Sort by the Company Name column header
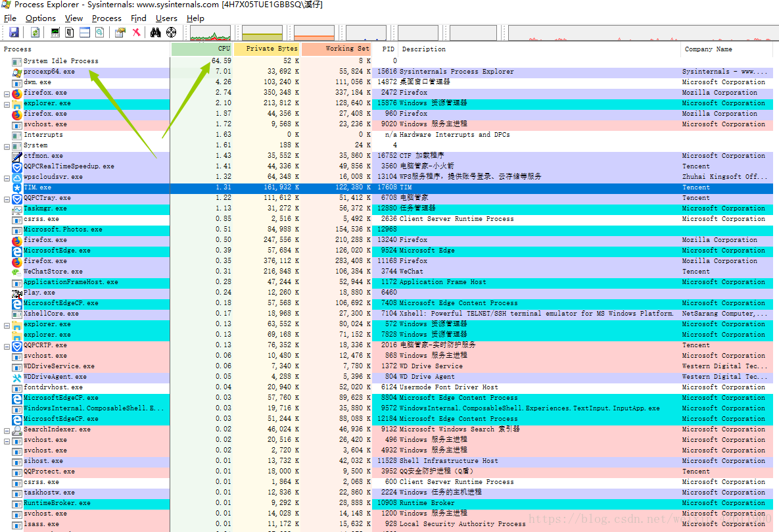Screen dimensions: 779x532 point(726,49)
